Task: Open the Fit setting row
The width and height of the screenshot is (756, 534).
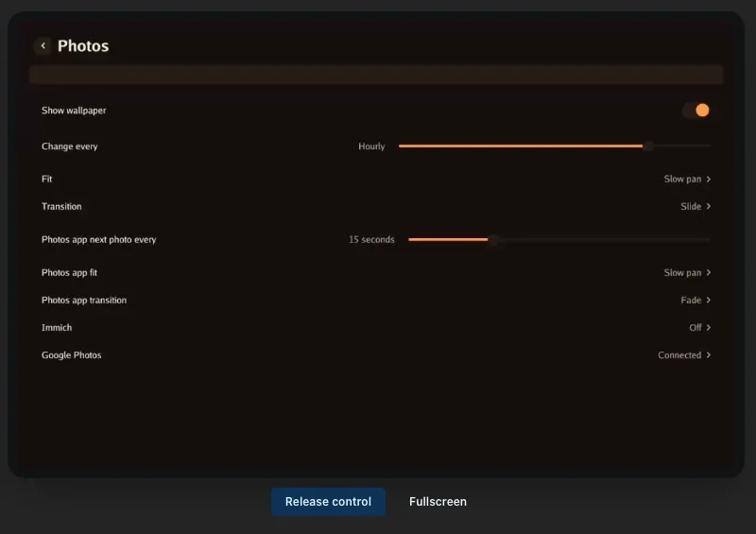Action: click(376, 179)
